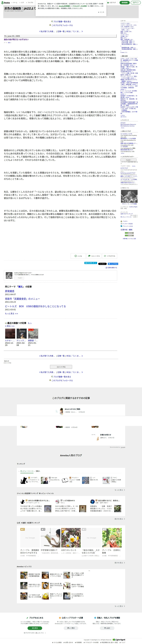Click メッセージを送る envelope link
Viewport: 142px width, 644px height.
pos(127,224)
